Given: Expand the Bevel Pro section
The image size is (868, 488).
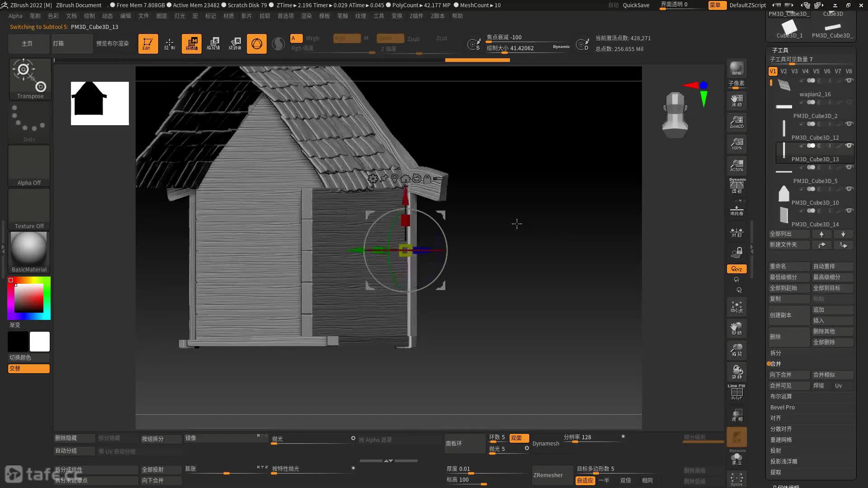Looking at the screenshot, I should coord(783,407).
